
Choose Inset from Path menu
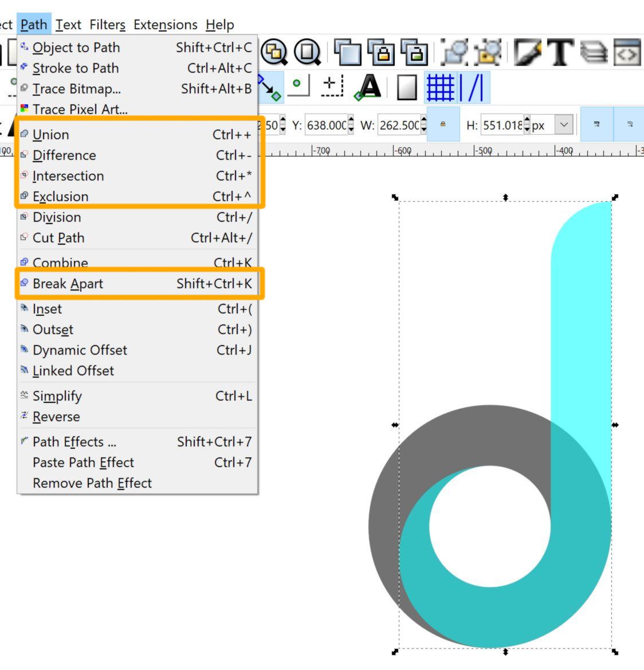click(137, 308)
